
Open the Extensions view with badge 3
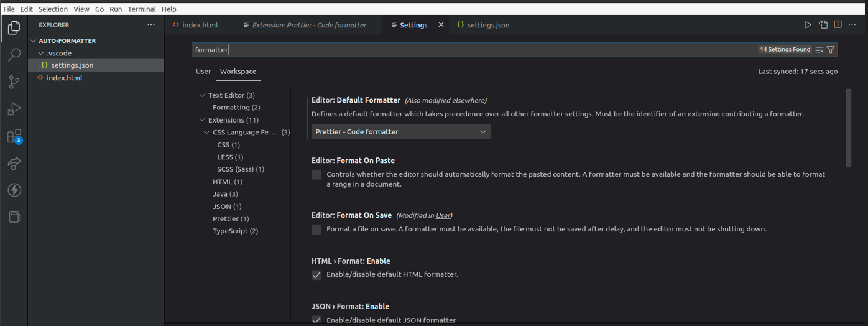14,136
